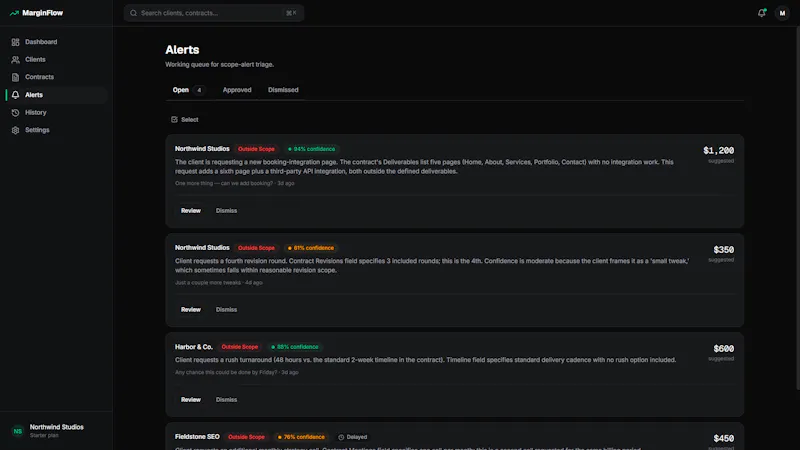This screenshot has width=800, height=450.
Task: Open History page
Action: pos(56,112)
